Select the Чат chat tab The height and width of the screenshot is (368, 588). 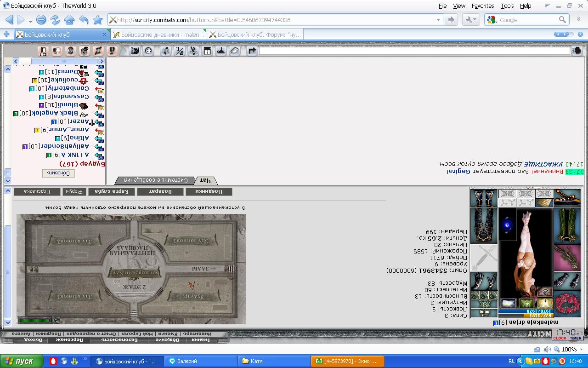(x=206, y=180)
